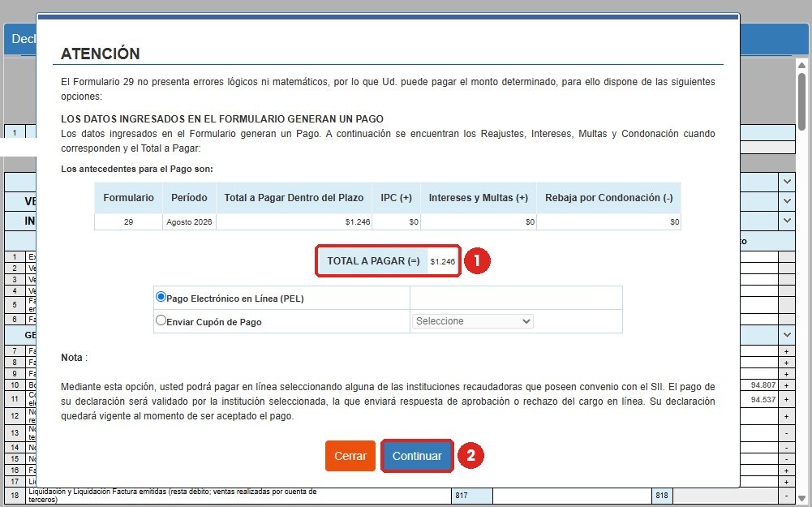
Task: Click row number 10 in the background form
Action: coord(15,385)
